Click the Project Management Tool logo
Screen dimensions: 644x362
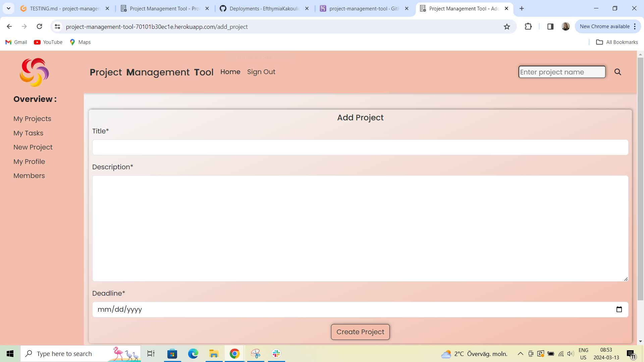click(x=34, y=72)
